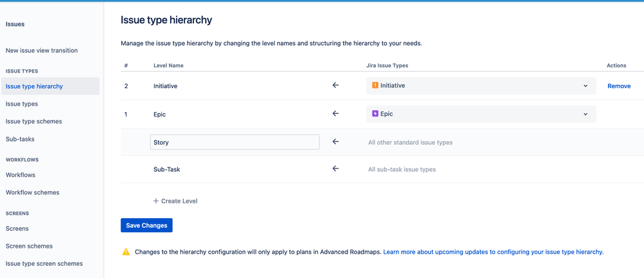Open Issue type screen schemes
This screenshot has height=278, width=644.
pyautogui.click(x=44, y=264)
